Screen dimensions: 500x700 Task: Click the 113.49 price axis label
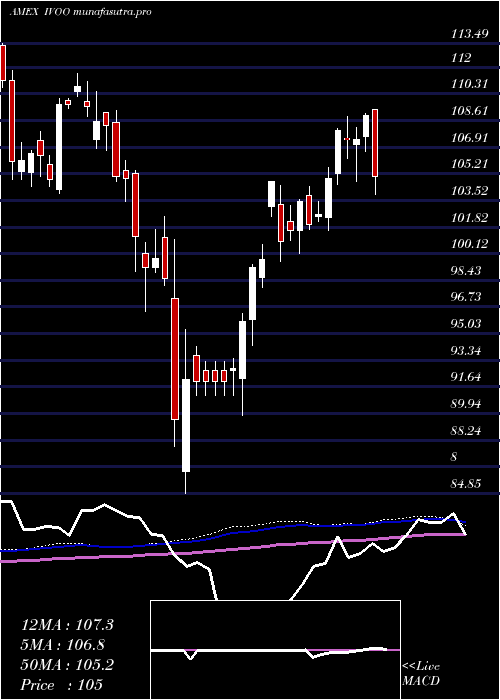pyautogui.click(x=468, y=33)
